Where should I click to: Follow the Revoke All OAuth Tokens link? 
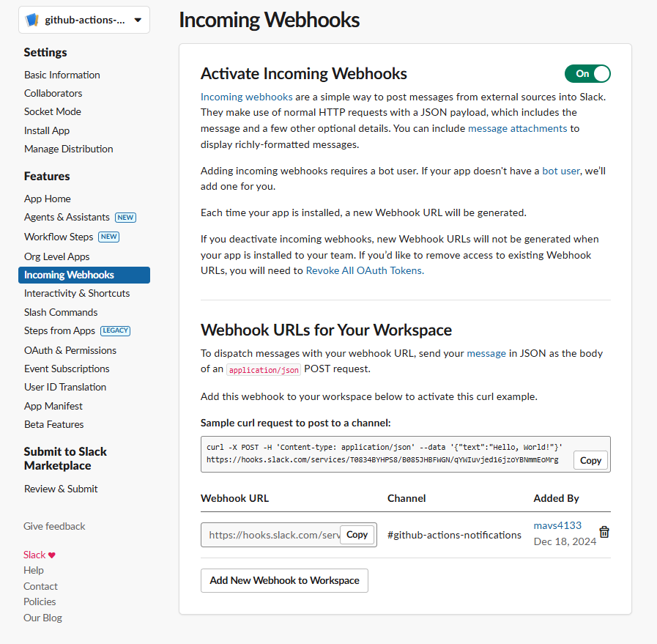[364, 270]
